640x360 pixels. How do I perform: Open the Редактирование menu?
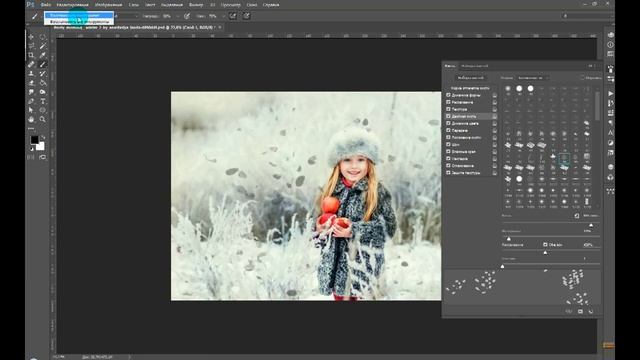tap(73, 4)
